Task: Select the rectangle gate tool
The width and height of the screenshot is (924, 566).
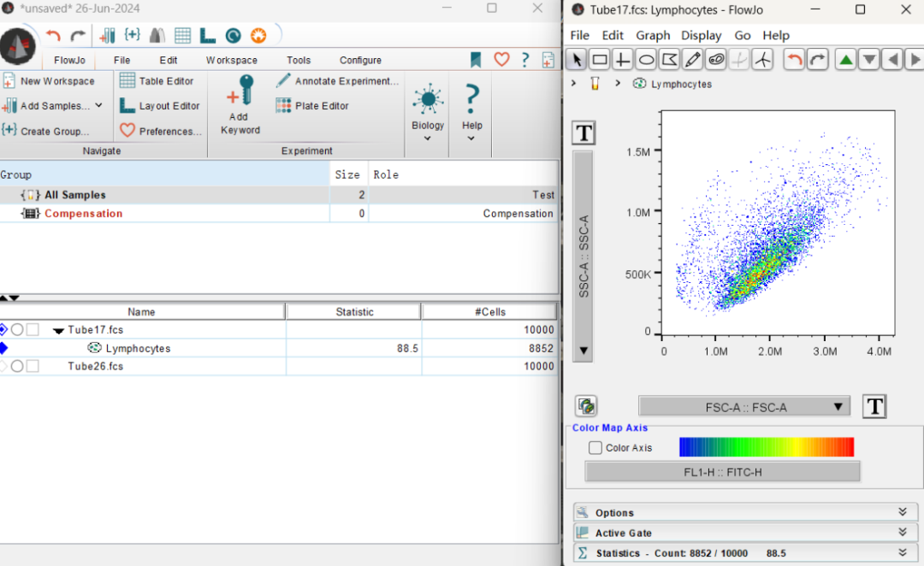Action: coord(599,60)
